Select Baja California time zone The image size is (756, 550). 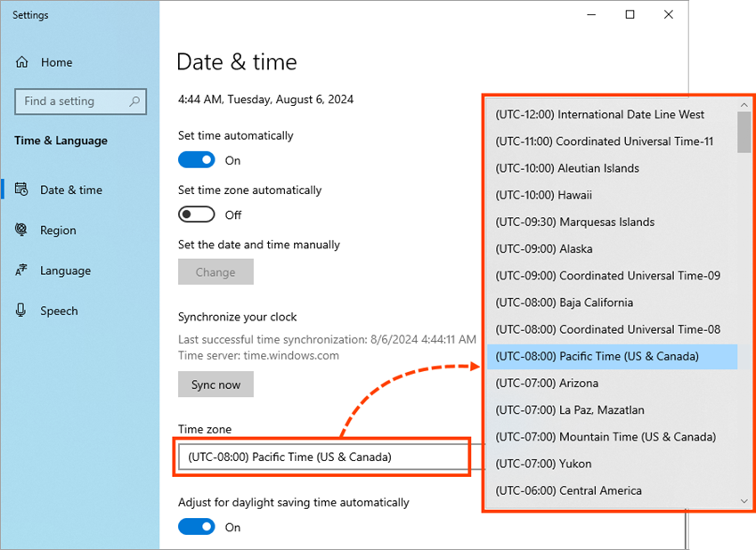point(612,303)
